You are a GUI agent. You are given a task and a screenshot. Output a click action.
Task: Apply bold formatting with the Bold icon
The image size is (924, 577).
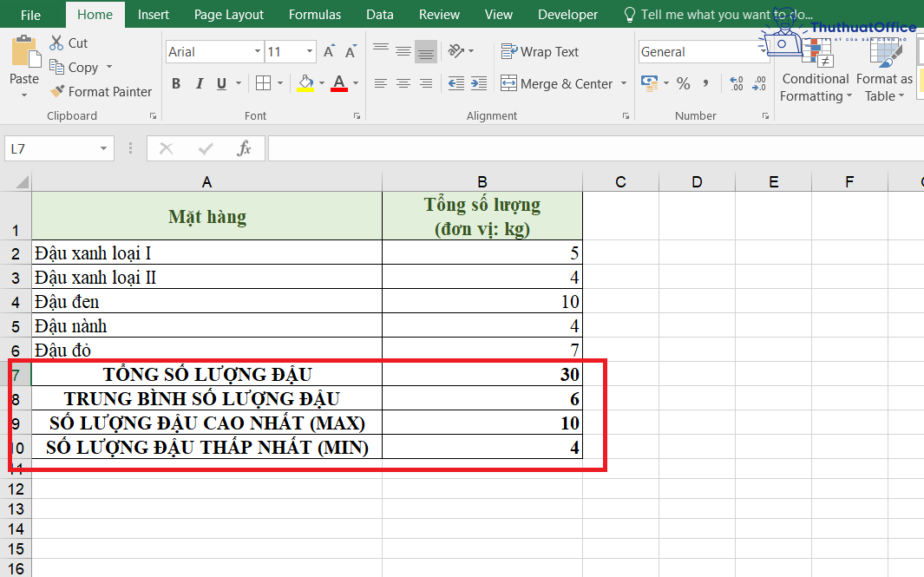click(x=175, y=83)
